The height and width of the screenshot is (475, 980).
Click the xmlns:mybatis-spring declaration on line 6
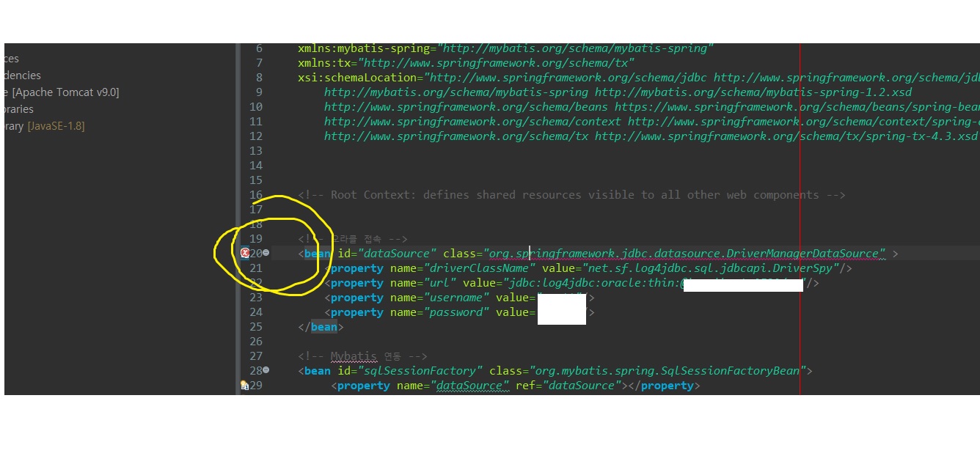(505, 48)
